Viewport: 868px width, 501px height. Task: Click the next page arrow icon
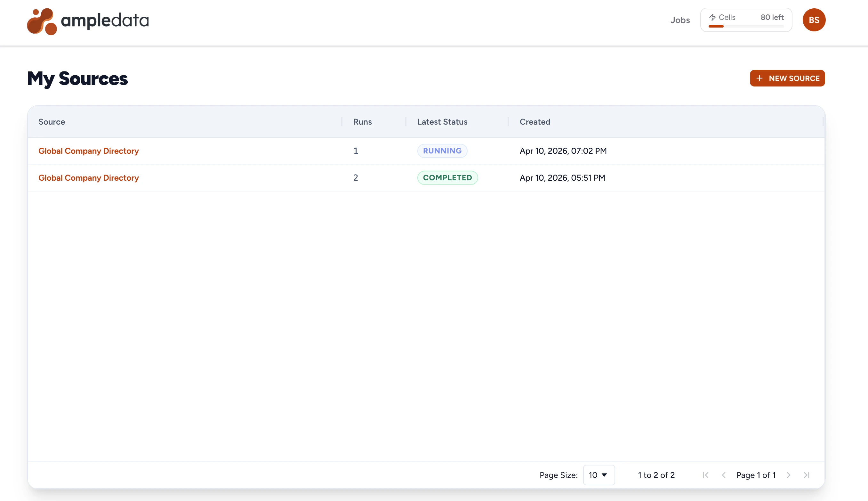click(x=789, y=475)
